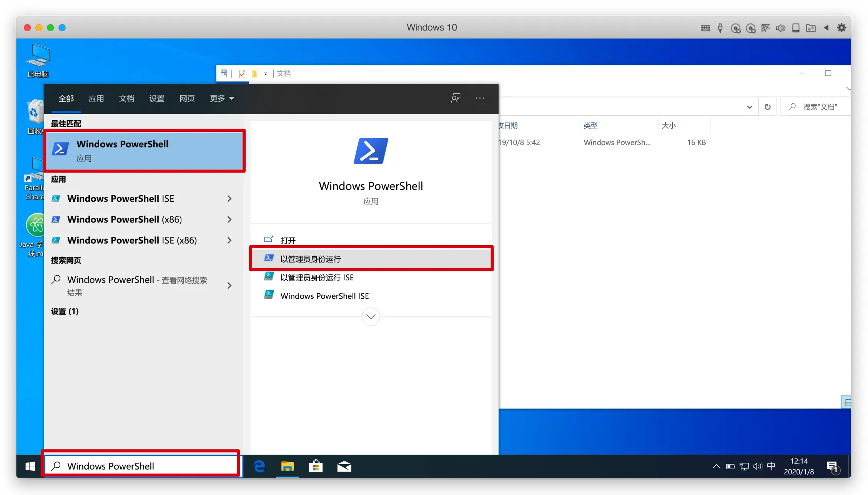The image size is (868, 495).
Task: Select the 文档 search tab
Action: tap(126, 99)
